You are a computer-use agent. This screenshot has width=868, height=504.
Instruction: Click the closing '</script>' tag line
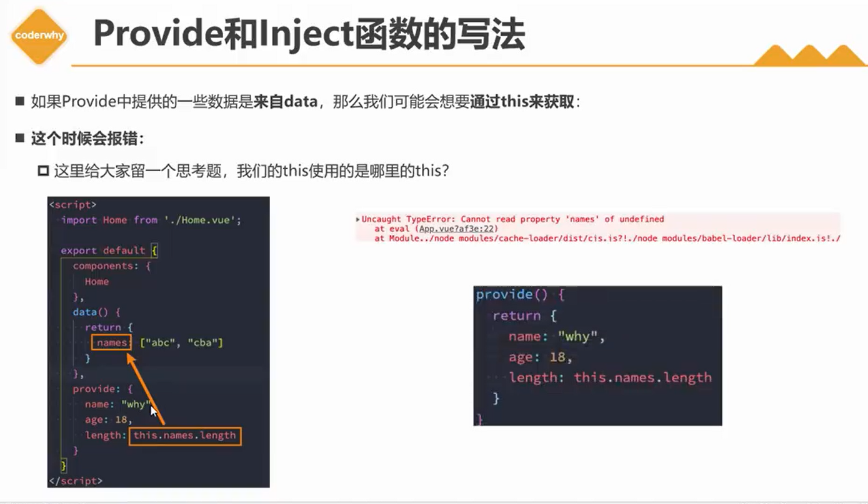[76, 481]
